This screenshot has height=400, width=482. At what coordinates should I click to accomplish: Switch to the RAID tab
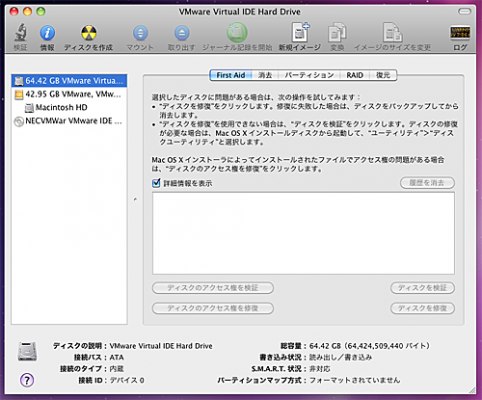(355, 75)
